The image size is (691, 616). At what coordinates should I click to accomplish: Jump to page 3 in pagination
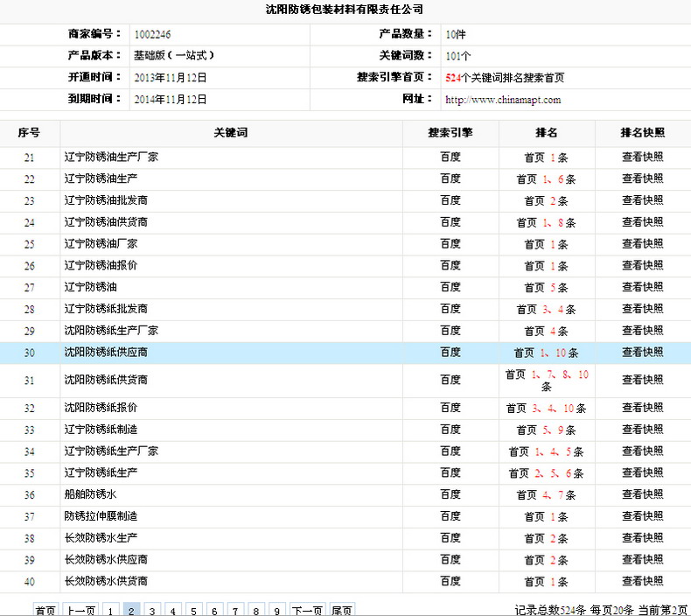point(152,610)
